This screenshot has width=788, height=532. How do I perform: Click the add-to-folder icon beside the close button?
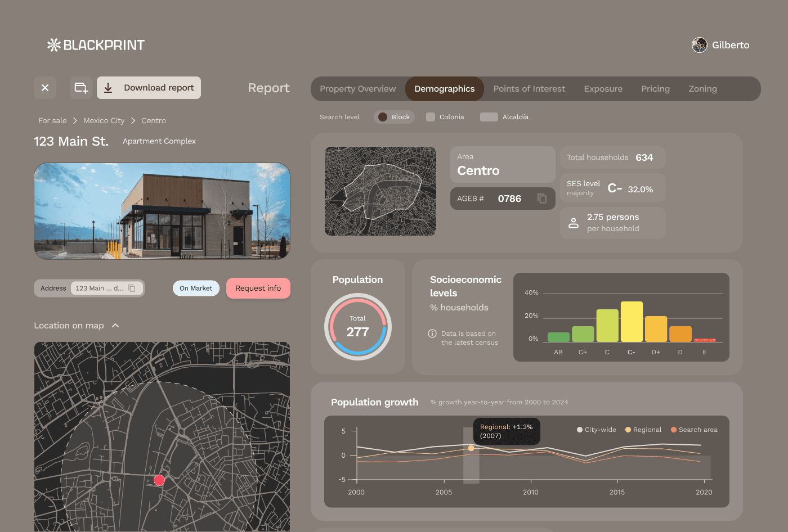click(x=80, y=88)
